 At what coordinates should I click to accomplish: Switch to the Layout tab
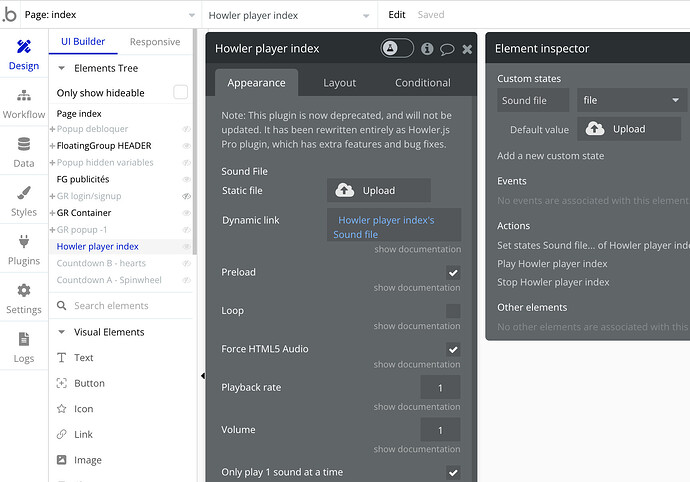tap(340, 83)
